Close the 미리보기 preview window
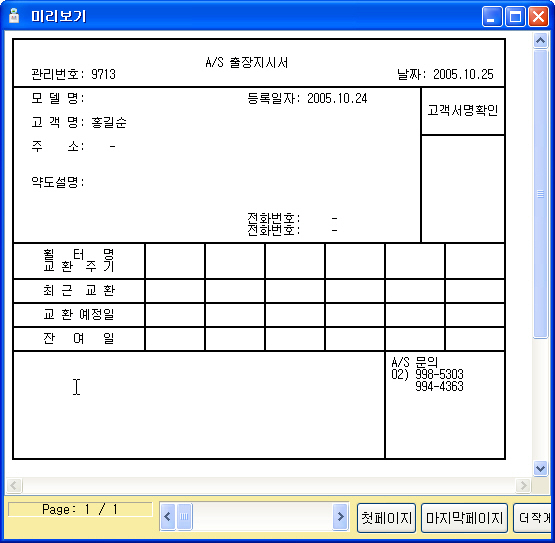 coord(538,17)
